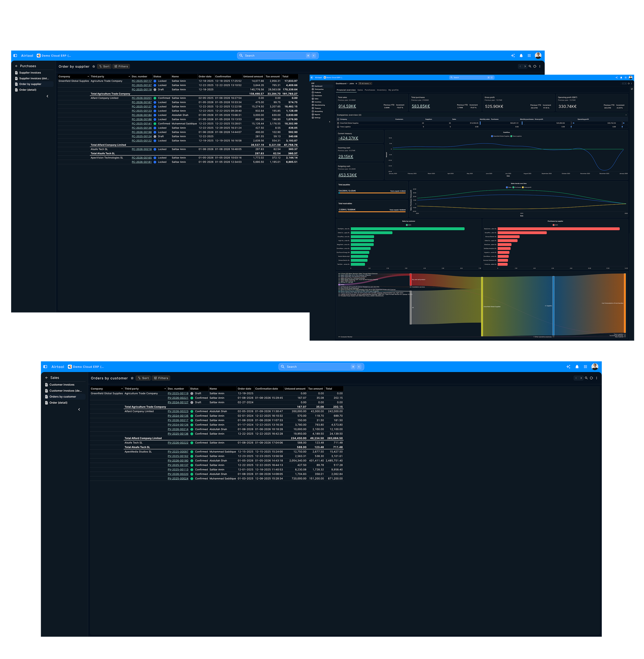The image size is (644, 659).
Task: Focus the Search field in Order by supplier window
Action: coord(278,56)
